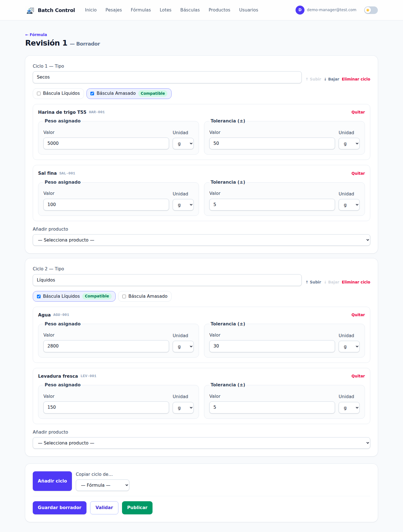Focus Ciclo 1 Tipo field with Secos

tap(167, 77)
